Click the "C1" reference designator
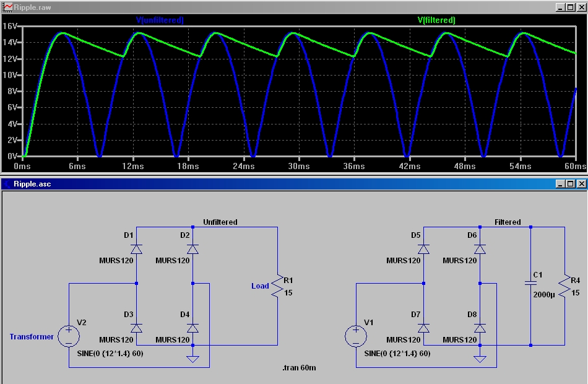Image resolution: width=588 pixels, height=384 pixels. tap(538, 275)
